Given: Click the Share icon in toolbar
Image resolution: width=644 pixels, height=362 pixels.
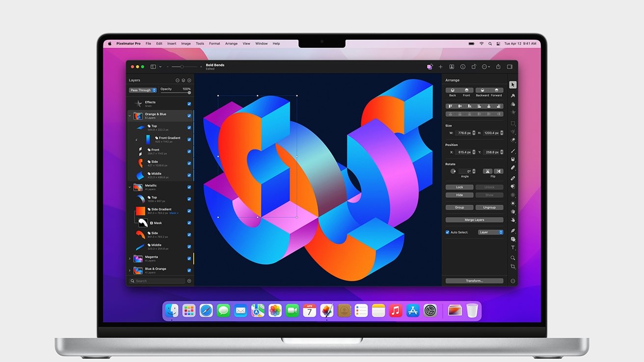Looking at the screenshot, I should (x=498, y=67).
